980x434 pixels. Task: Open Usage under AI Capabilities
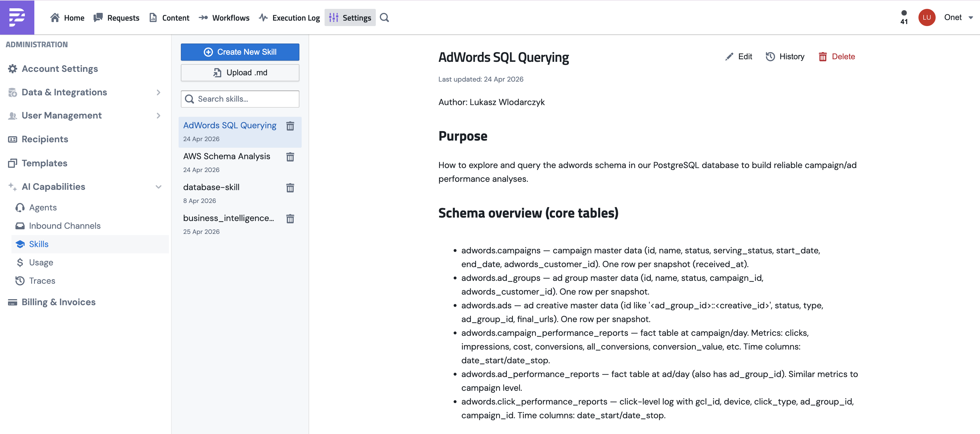click(41, 263)
